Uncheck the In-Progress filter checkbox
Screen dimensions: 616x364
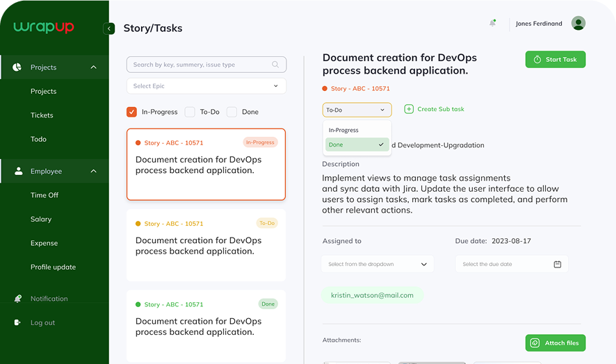pos(131,112)
